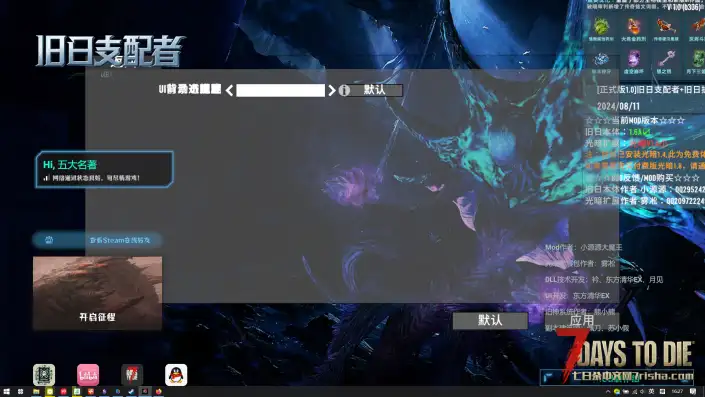
Task: Click the bottom 默认 reset button
Action: (490, 321)
